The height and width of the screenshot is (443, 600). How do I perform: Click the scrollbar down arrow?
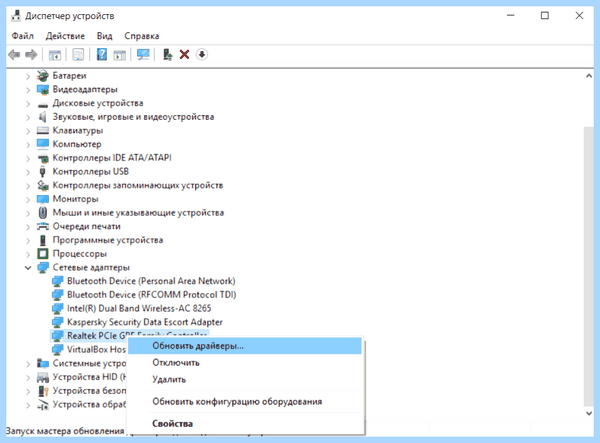[589, 413]
